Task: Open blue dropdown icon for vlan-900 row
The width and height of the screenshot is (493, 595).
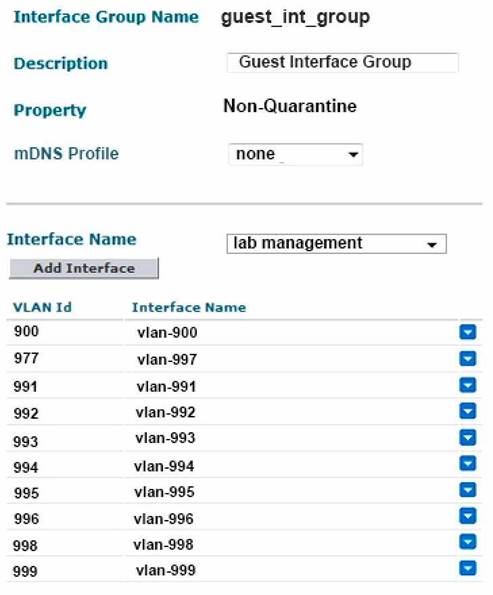Action: 468,332
